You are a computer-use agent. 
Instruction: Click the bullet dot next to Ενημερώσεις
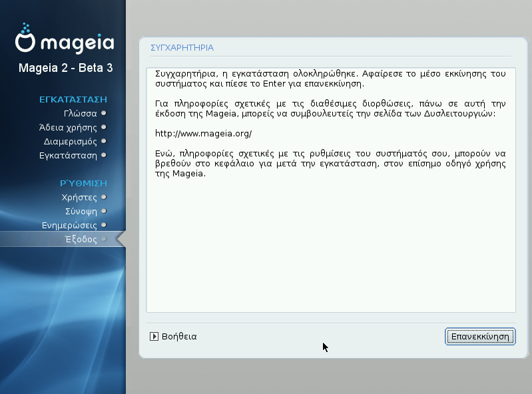point(104,225)
